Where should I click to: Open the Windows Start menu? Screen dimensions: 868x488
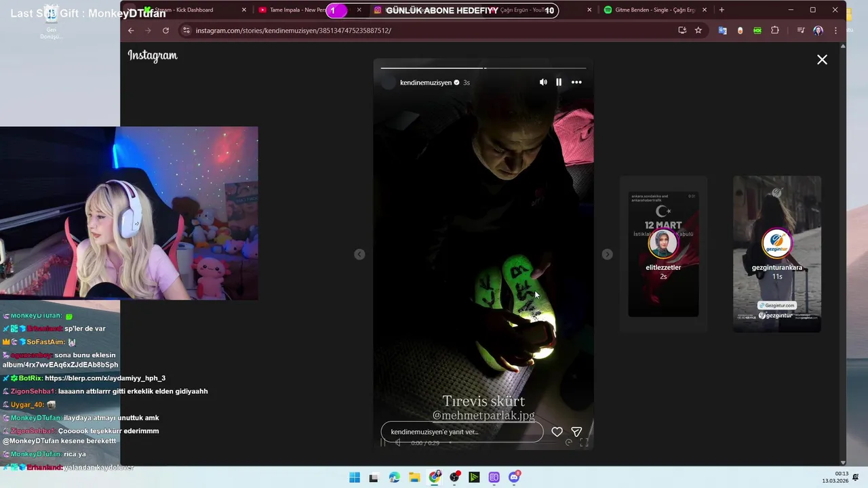[x=355, y=478]
